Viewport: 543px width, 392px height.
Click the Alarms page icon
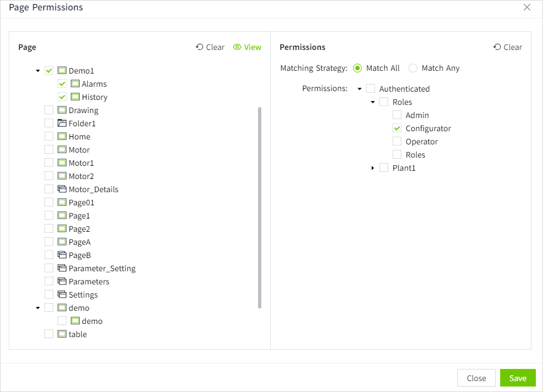tap(75, 84)
